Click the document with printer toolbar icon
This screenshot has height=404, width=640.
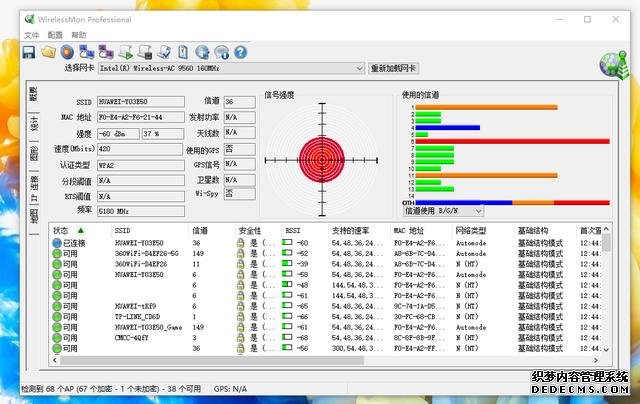click(x=145, y=52)
